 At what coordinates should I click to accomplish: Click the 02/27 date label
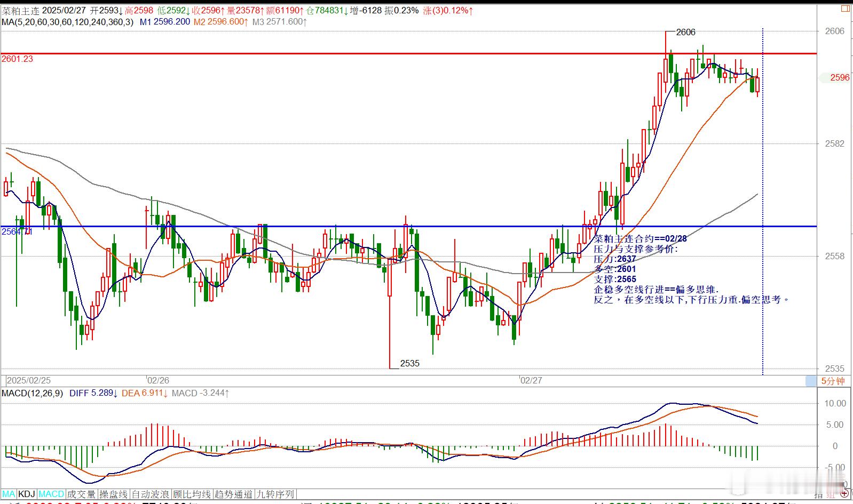pyautogui.click(x=531, y=380)
